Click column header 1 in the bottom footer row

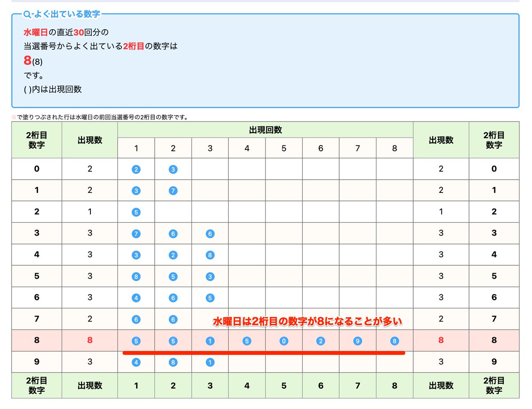pyautogui.click(x=136, y=385)
